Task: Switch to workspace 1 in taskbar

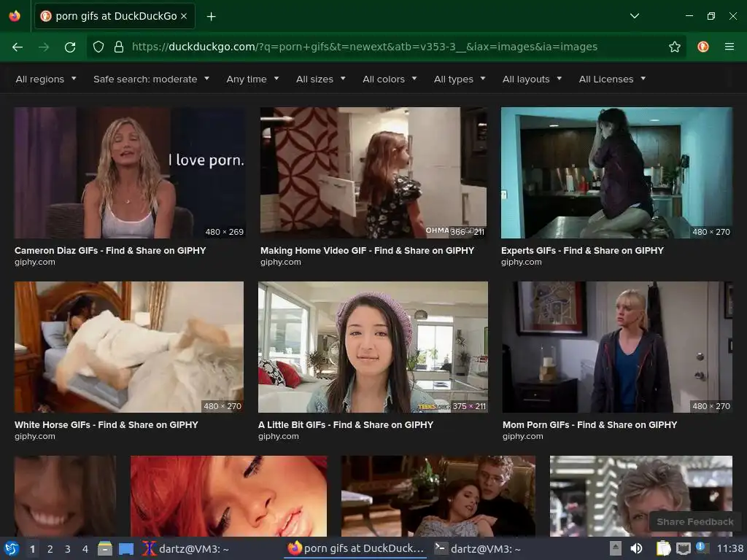Action: (x=32, y=549)
